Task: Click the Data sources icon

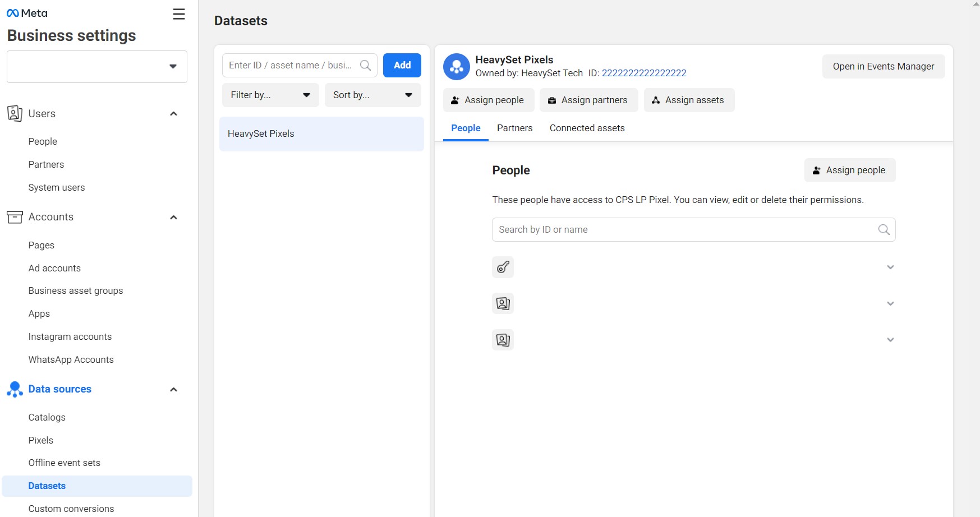Action: [x=15, y=389]
